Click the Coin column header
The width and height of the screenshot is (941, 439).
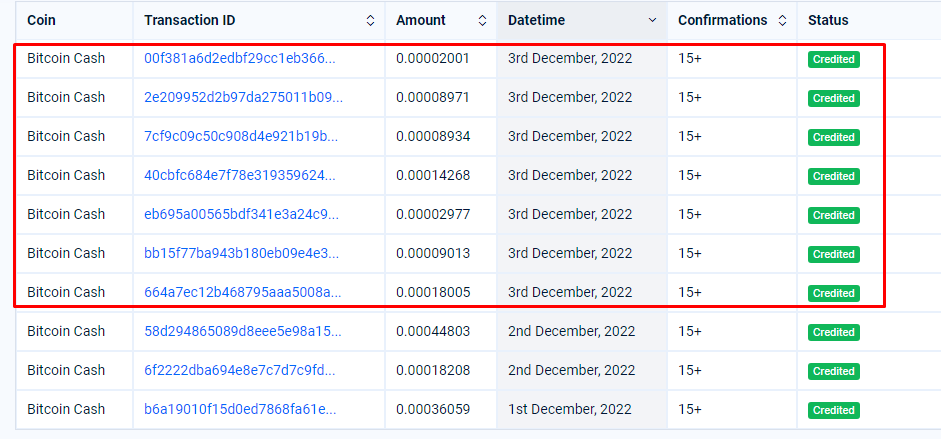(41, 20)
